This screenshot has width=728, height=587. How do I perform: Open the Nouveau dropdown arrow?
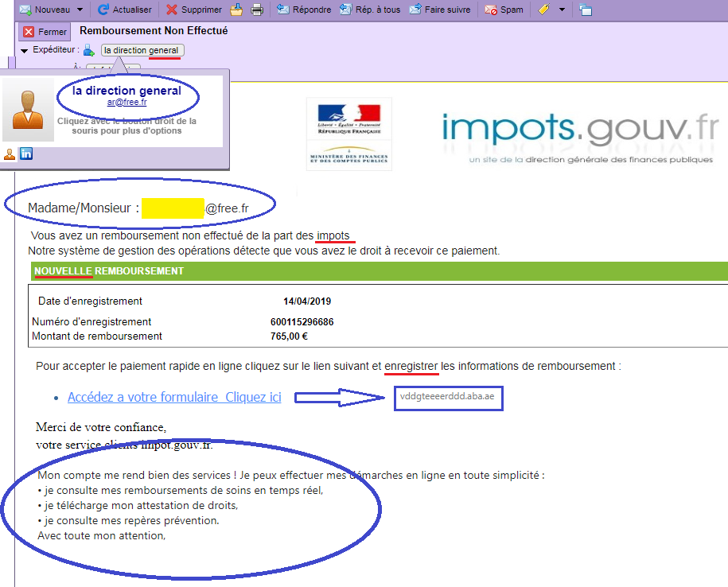point(80,10)
